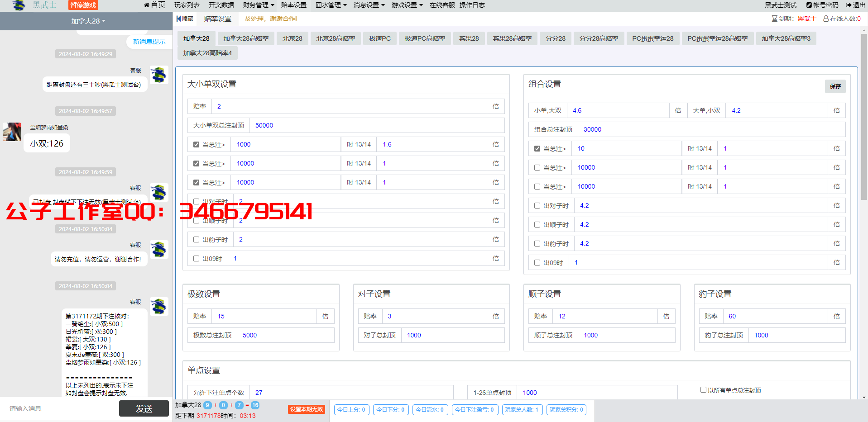The width and height of the screenshot is (868, 422).
Task: Click the blue sum ball 16
Action: [x=255, y=405]
